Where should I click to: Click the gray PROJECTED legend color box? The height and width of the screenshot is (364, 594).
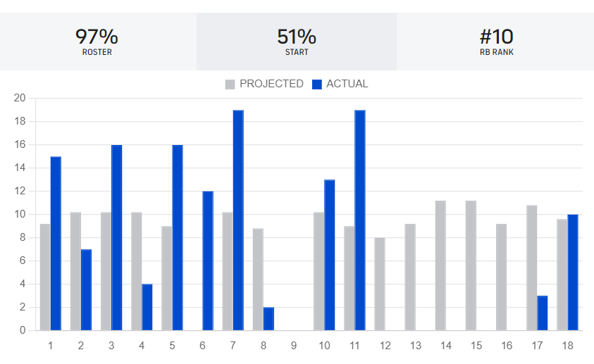coord(230,84)
